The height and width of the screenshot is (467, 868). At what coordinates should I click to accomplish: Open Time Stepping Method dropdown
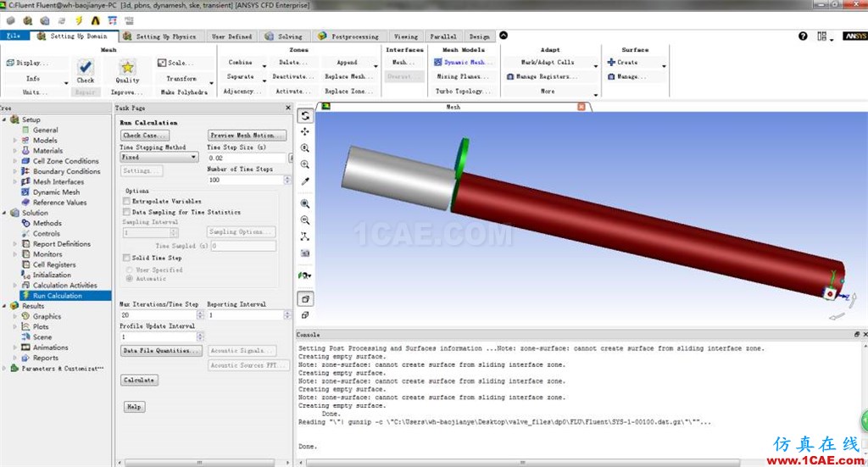(x=159, y=157)
